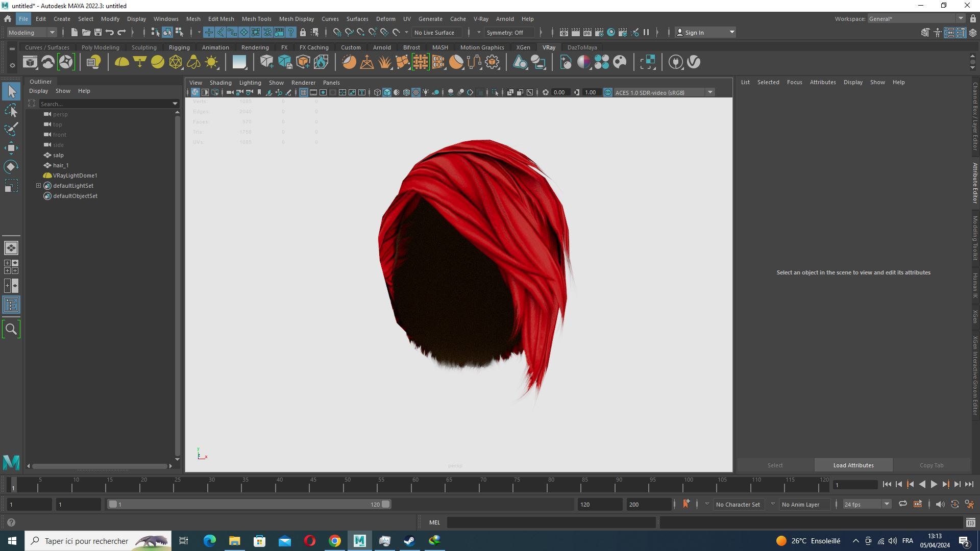Viewport: 980px width, 551px height.
Task: Select the Rotate tool in the toolbox
Action: click(x=11, y=167)
